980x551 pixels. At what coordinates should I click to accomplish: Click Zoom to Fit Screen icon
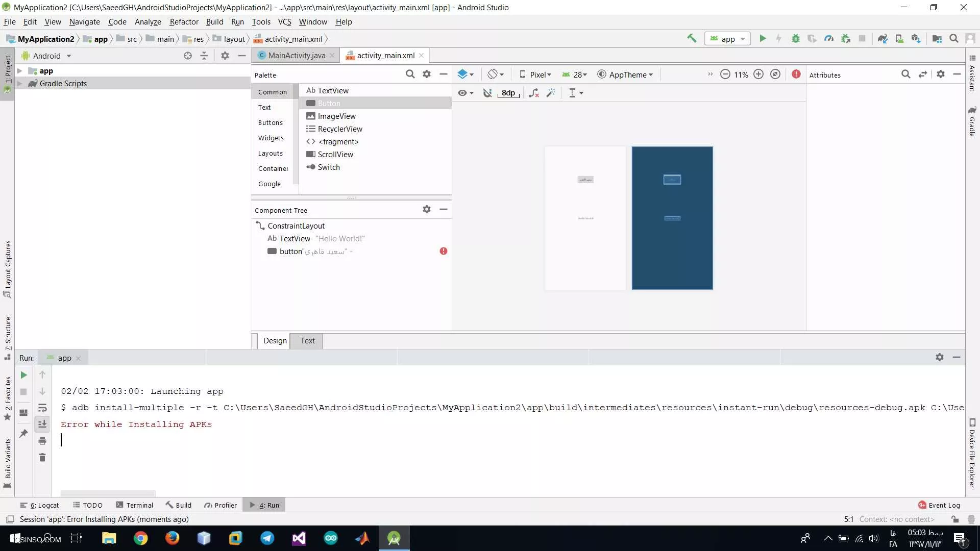(775, 74)
